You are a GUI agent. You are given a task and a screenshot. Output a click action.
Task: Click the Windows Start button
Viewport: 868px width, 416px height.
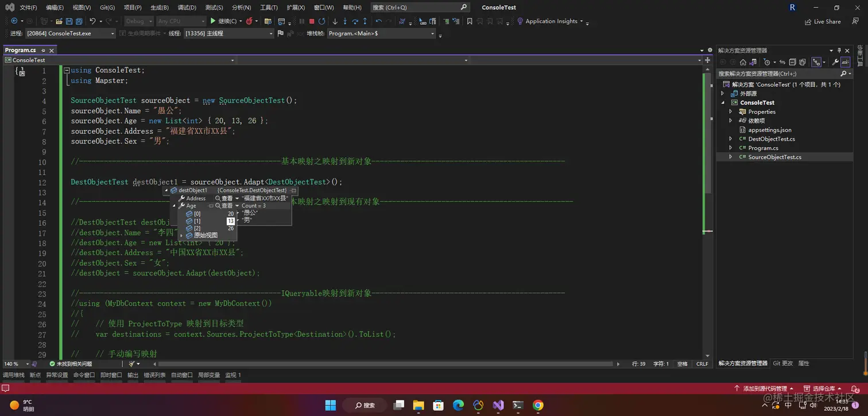pyautogui.click(x=331, y=405)
